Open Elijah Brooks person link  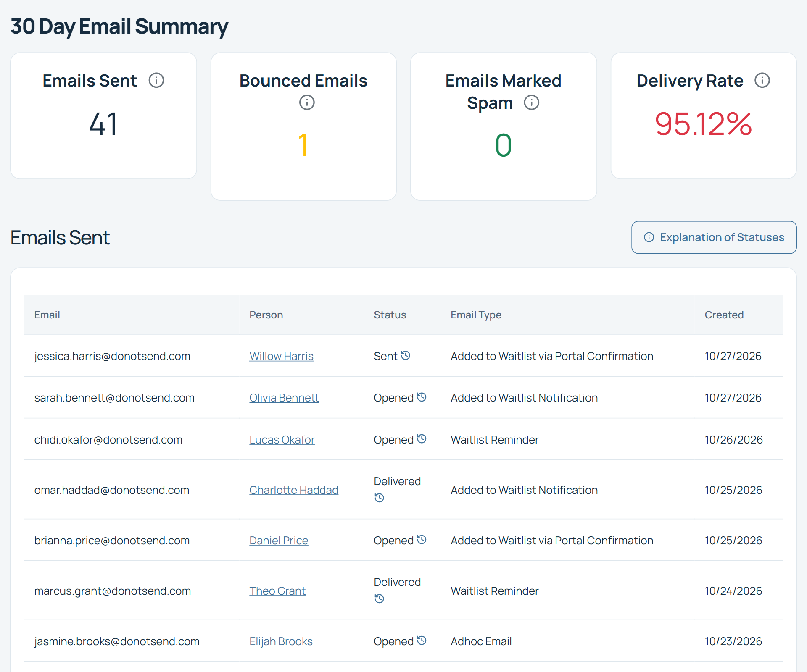point(281,641)
